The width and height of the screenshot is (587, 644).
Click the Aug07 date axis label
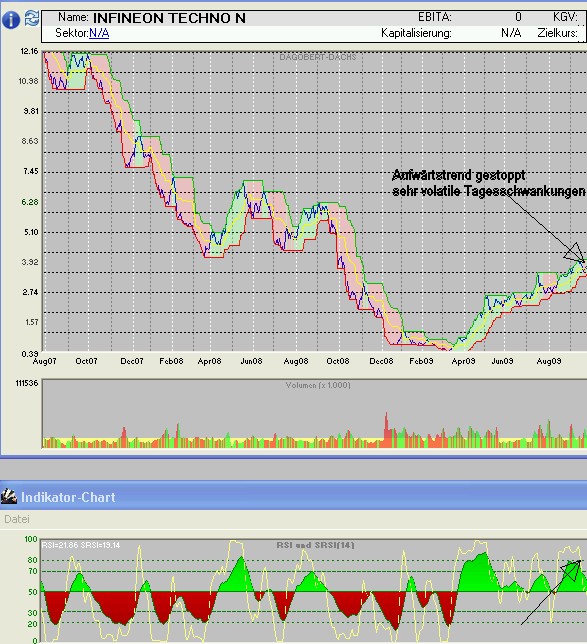click(x=44, y=361)
